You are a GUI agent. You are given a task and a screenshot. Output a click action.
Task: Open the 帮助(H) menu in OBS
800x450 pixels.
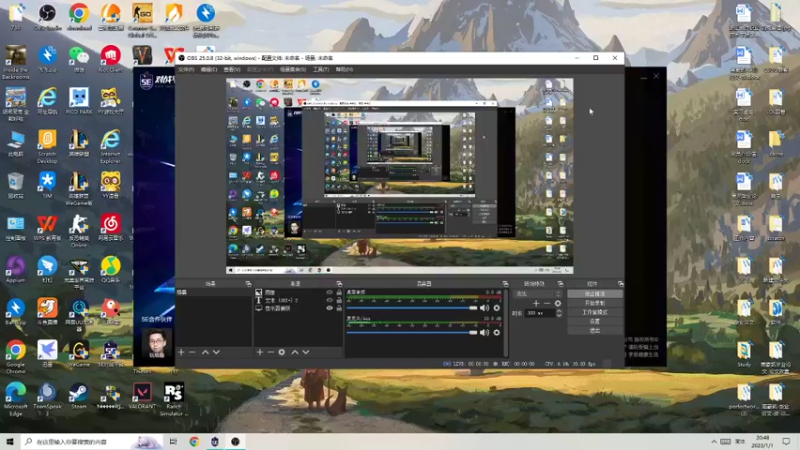coord(344,69)
